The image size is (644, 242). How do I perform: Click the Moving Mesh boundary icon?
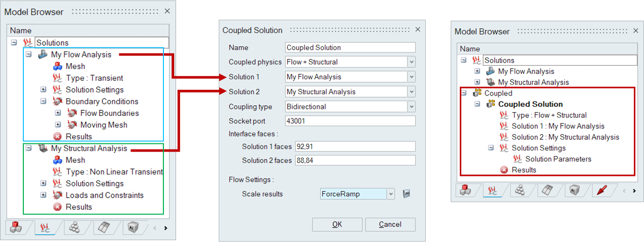tap(72, 125)
